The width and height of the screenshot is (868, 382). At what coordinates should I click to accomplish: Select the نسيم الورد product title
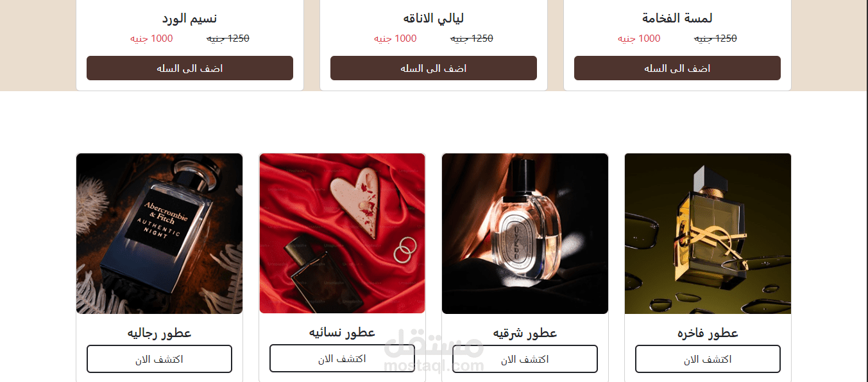coord(190,18)
